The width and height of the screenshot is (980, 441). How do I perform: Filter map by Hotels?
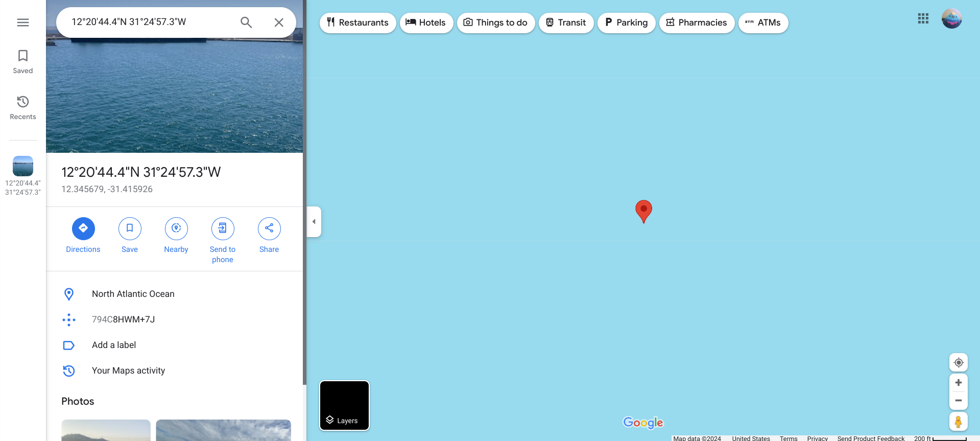(426, 22)
